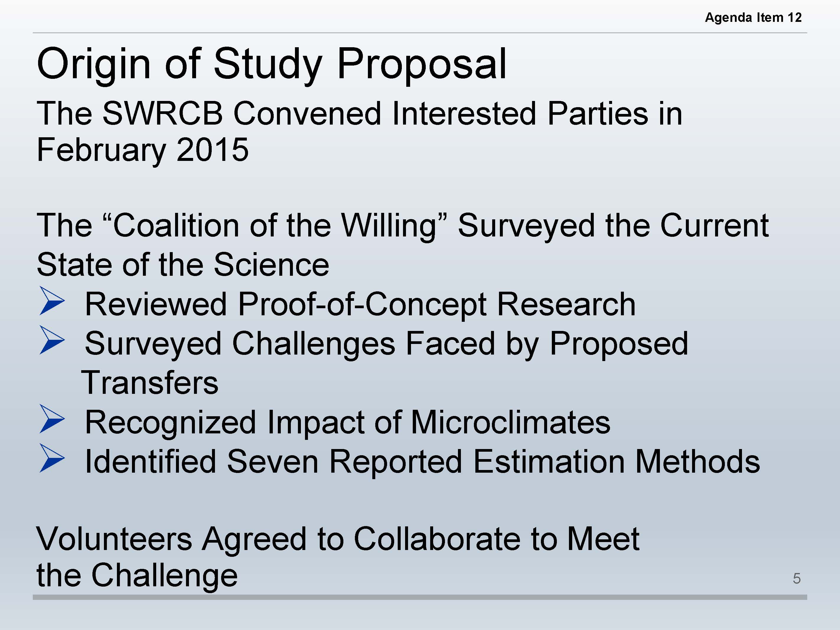
Task: Click the slide page number 5
Action: pyautogui.click(x=797, y=578)
